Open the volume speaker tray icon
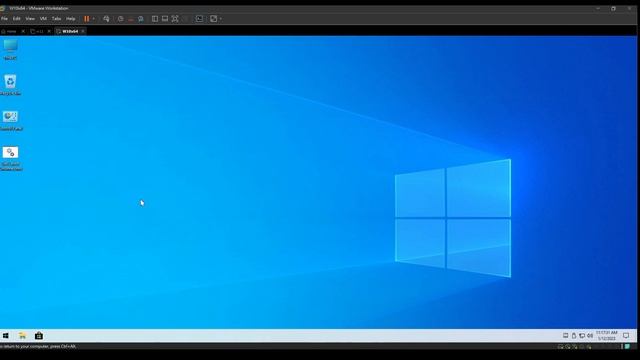Image resolution: width=640 pixels, height=360 pixels. pyautogui.click(x=590, y=336)
